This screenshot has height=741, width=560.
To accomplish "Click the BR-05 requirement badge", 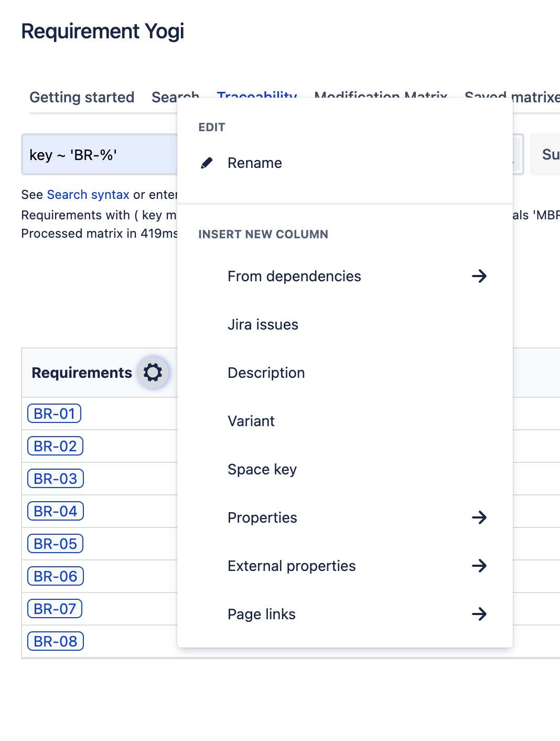I will (56, 544).
